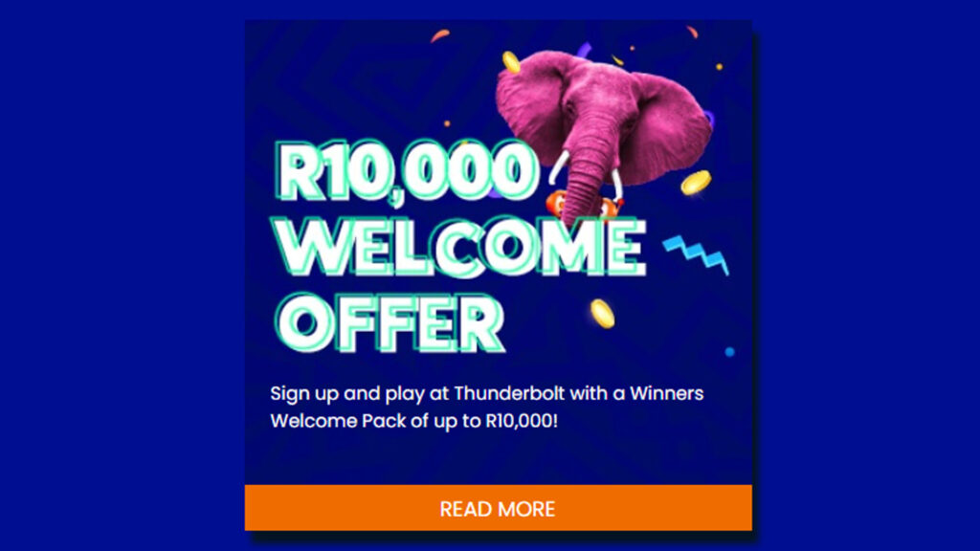Click the word Winners in the description
Image resolution: width=980 pixels, height=551 pixels.
[x=666, y=393]
